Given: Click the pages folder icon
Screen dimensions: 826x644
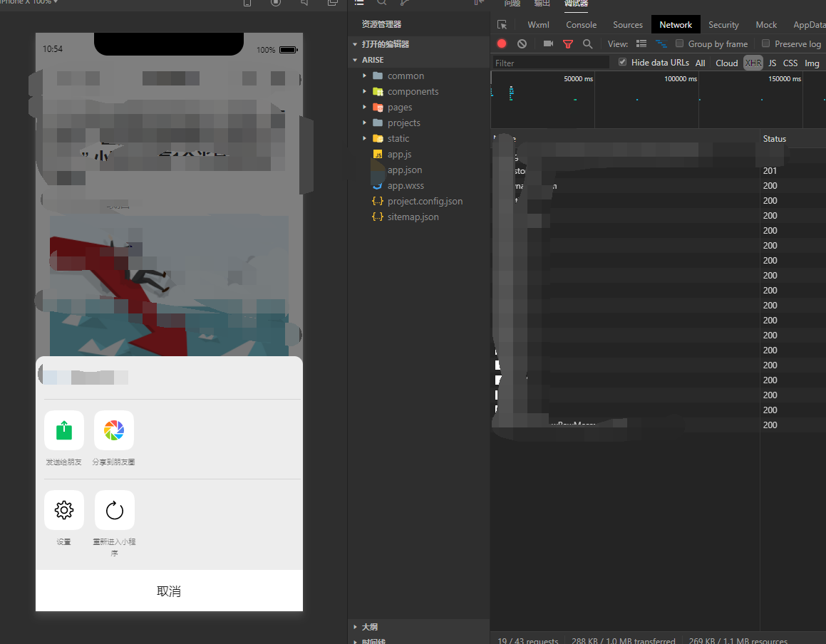Looking at the screenshot, I should tap(378, 108).
